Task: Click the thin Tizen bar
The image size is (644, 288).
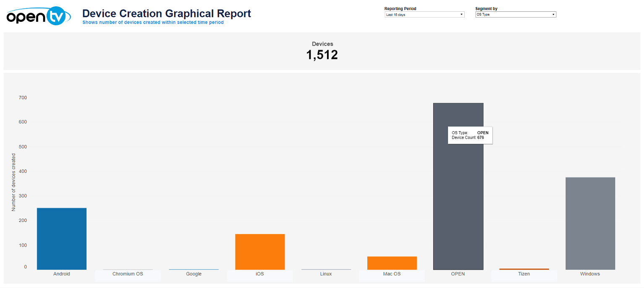Action: 524,269
